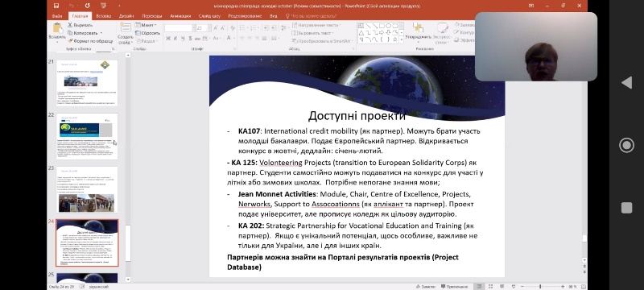Toggle bold Ж formatting
Image resolution: width=644 pixels, height=290 pixels.
tap(168, 38)
